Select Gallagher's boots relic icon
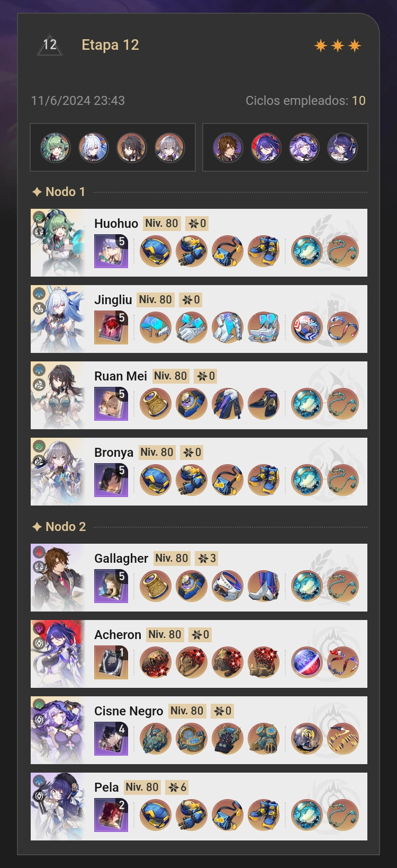The width and height of the screenshot is (397, 868). tap(264, 586)
